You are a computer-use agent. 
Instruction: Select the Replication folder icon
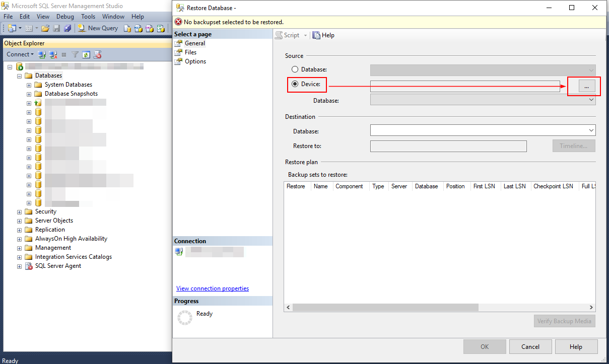click(x=28, y=230)
